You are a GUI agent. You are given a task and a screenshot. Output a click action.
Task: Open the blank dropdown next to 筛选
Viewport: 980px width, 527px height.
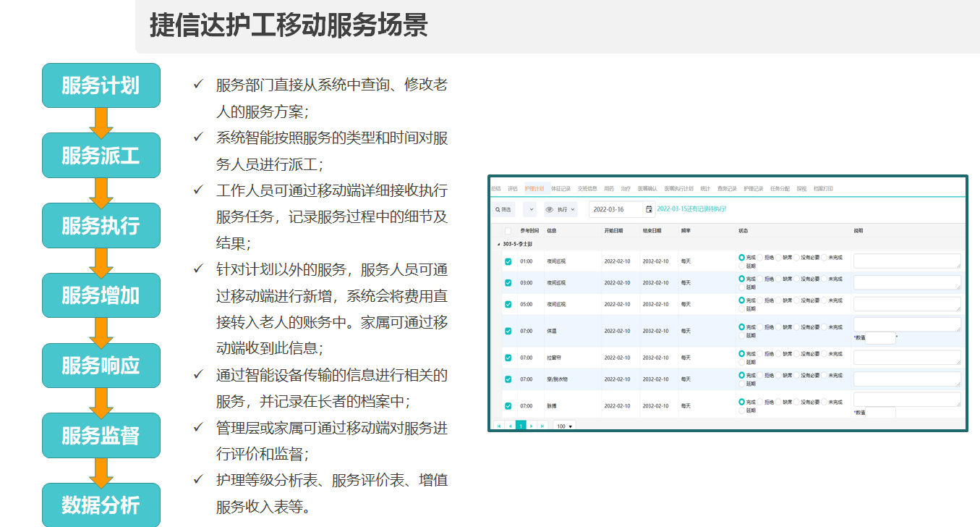529,209
